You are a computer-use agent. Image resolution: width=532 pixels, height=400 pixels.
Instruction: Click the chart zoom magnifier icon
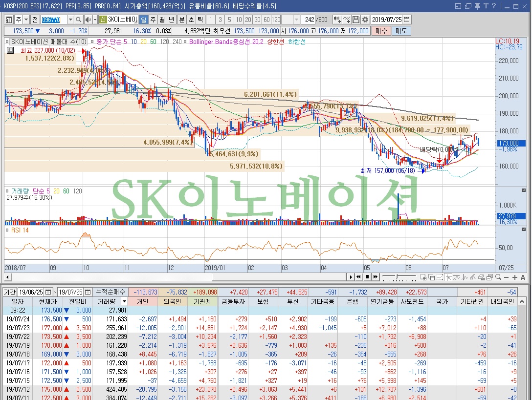click(x=498, y=277)
